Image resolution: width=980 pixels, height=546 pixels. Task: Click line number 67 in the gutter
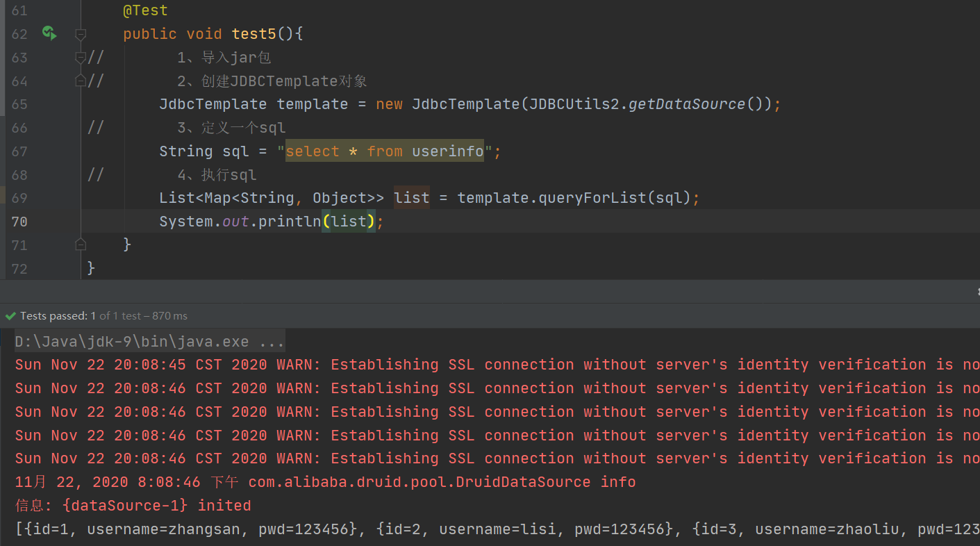19,151
